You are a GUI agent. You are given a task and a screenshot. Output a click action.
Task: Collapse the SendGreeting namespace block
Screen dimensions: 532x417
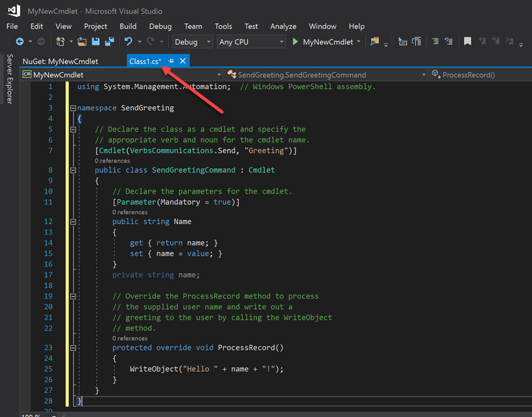click(x=73, y=108)
